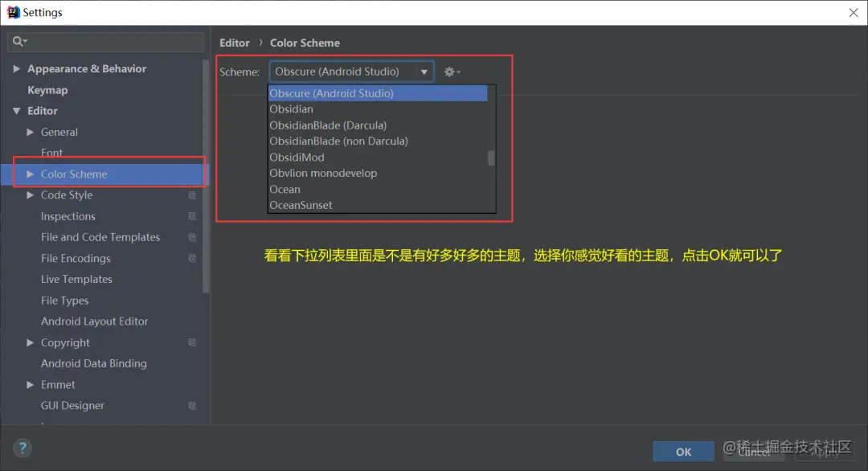Open the Font settings page
The image size is (868, 471).
(51, 153)
